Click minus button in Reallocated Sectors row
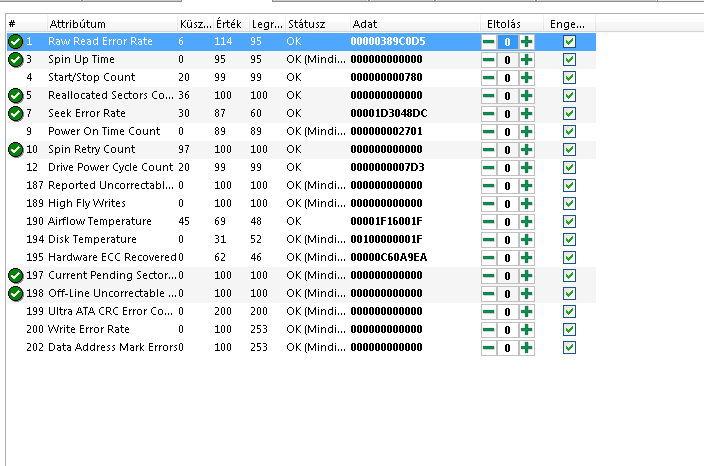 [488, 96]
